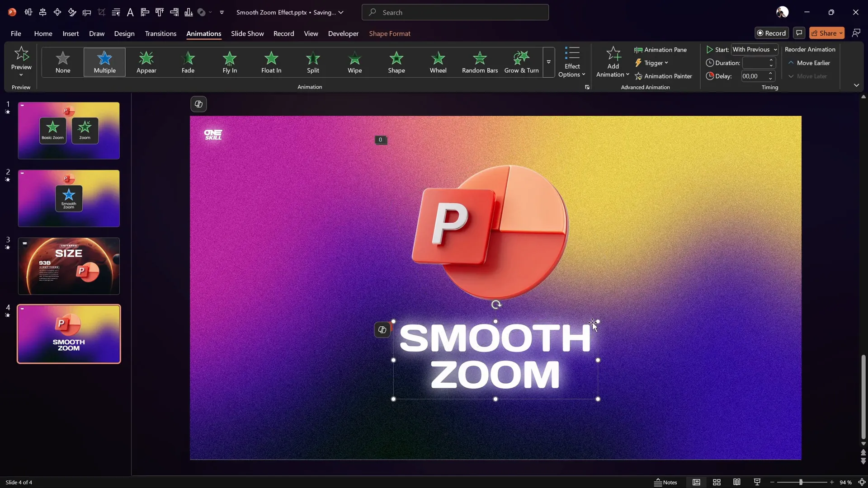Open the File menu
Viewport: 868px width, 488px height.
coord(16,33)
